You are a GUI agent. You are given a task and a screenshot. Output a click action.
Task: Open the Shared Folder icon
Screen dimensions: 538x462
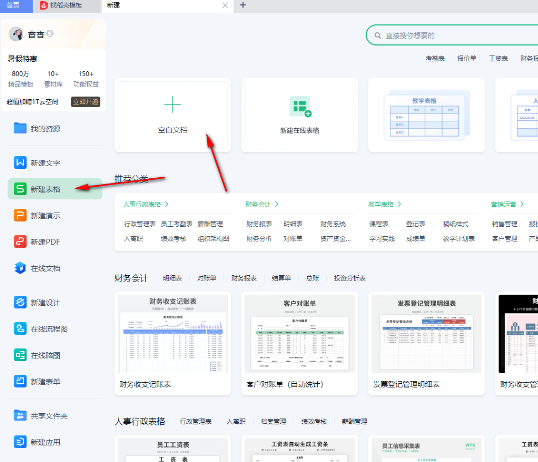pyautogui.click(x=20, y=415)
